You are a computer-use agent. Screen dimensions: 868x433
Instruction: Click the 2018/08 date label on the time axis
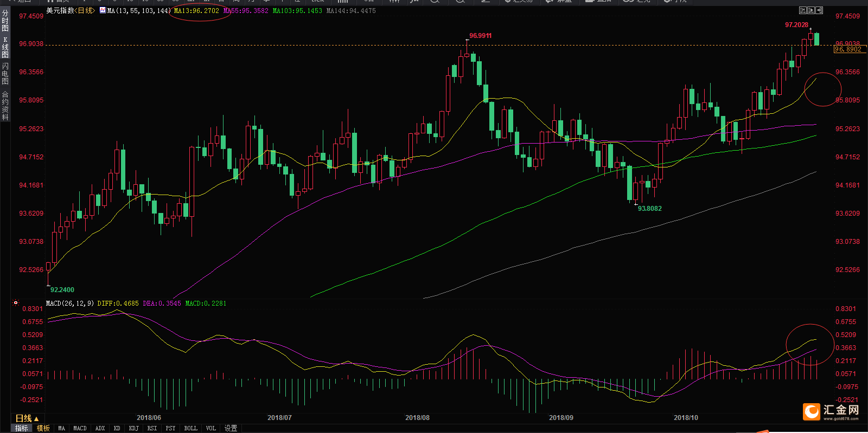tap(417, 418)
